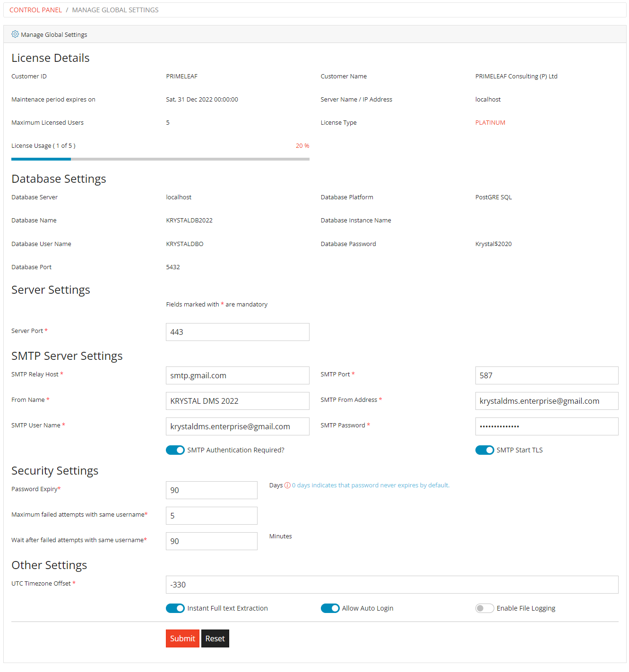Disable Allow Auto Login
The width and height of the screenshot is (629, 672).
coord(330,608)
